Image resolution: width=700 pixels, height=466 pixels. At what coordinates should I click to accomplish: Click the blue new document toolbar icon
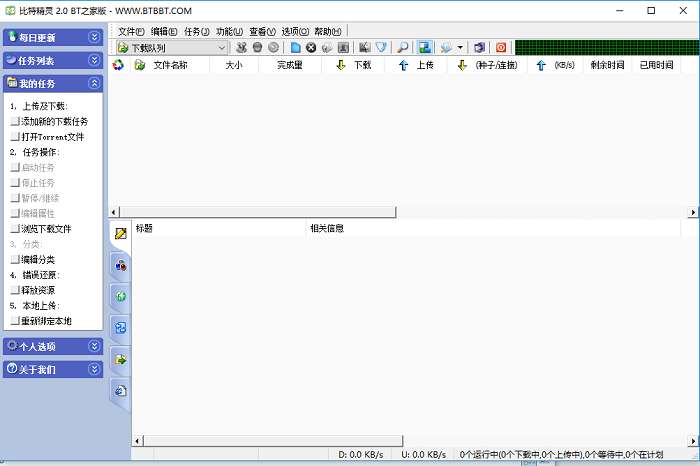(295, 47)
